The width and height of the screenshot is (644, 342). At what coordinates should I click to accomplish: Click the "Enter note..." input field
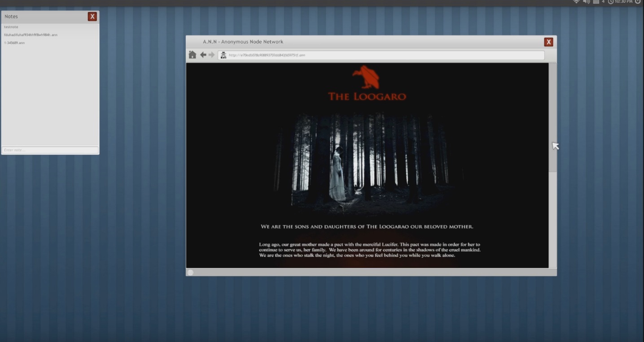(x=50, y=150)
